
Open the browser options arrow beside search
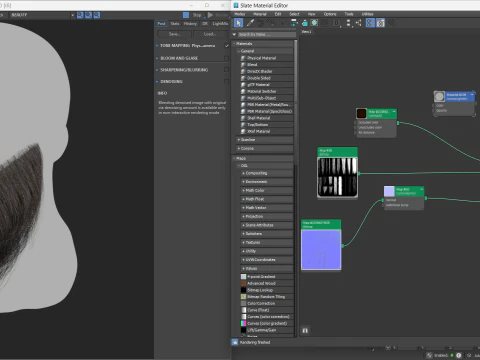(234, 34)
